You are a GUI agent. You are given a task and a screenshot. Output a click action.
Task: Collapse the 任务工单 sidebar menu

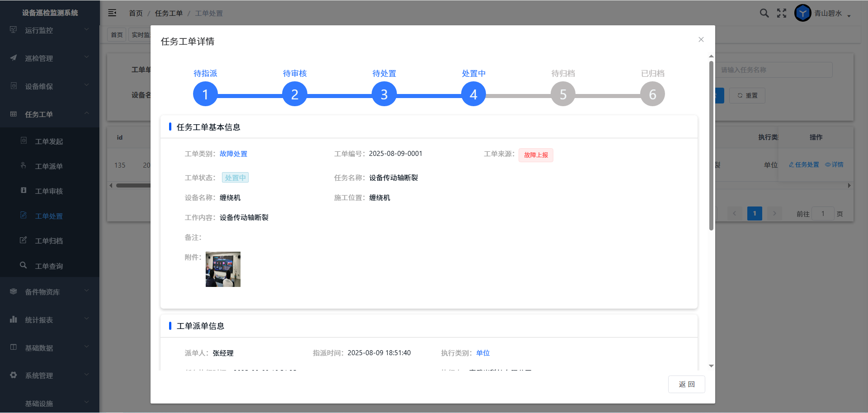(x=50, y=114)
